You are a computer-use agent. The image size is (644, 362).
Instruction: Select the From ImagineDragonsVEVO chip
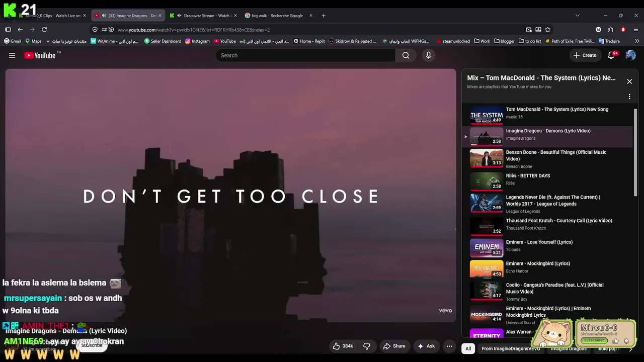pyautogui.click(x=511, y=348)
